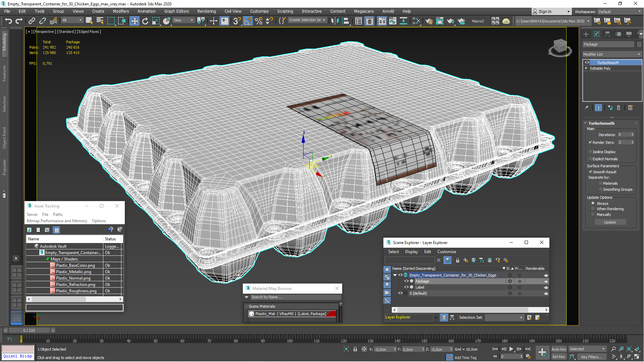Viewport: 644px width, 362px height.
Task: Select the Manually update radio button
Action: [x=593, y=215]
